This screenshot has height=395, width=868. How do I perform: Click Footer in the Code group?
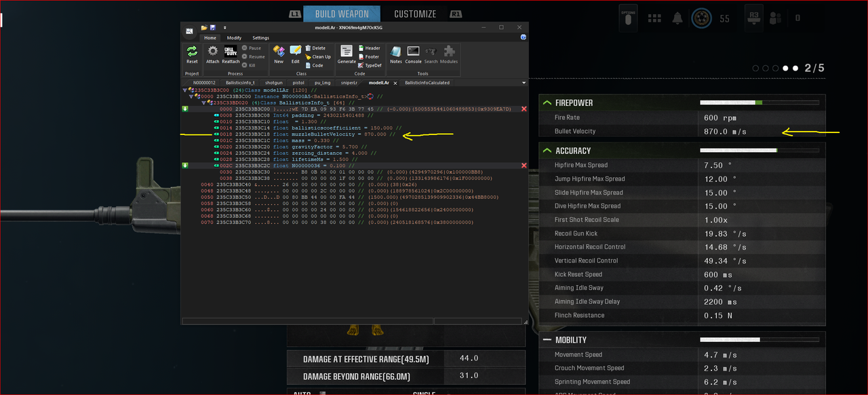(x=369, y=57)
